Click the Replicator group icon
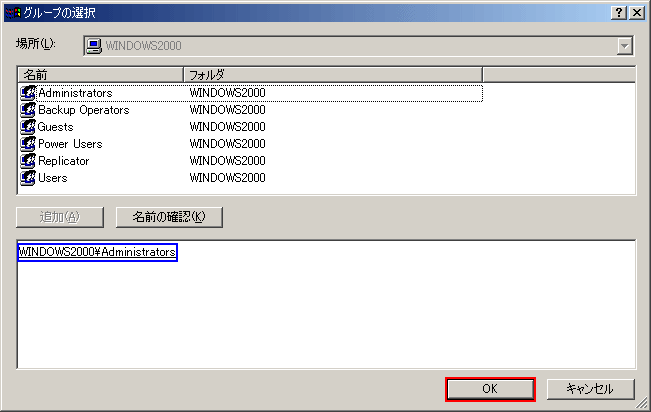The image size is (651, 412). tap(28, 161)
